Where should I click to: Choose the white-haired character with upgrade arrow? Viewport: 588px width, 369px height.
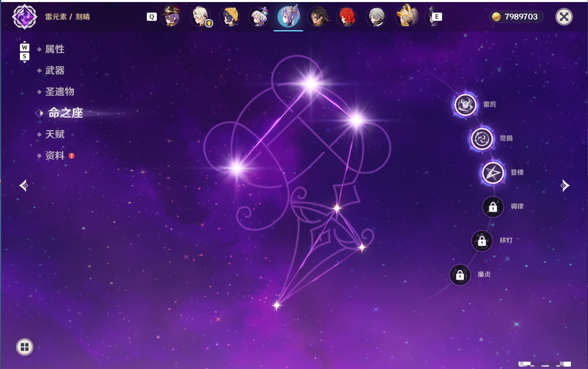point(201,17)
